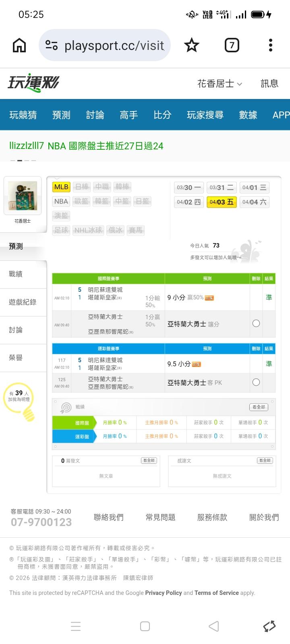Tap the site info icon in address bar
This screenshot has width=290, height=644.
pos(52,45)
